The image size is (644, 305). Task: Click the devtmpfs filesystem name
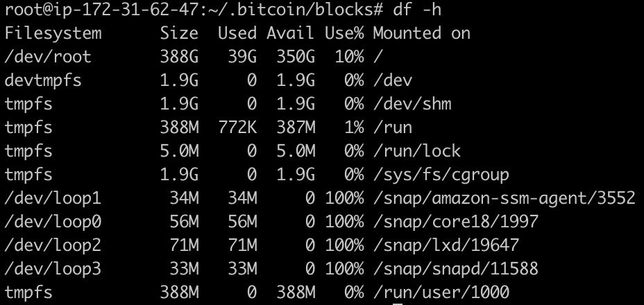tap(43, 80)
